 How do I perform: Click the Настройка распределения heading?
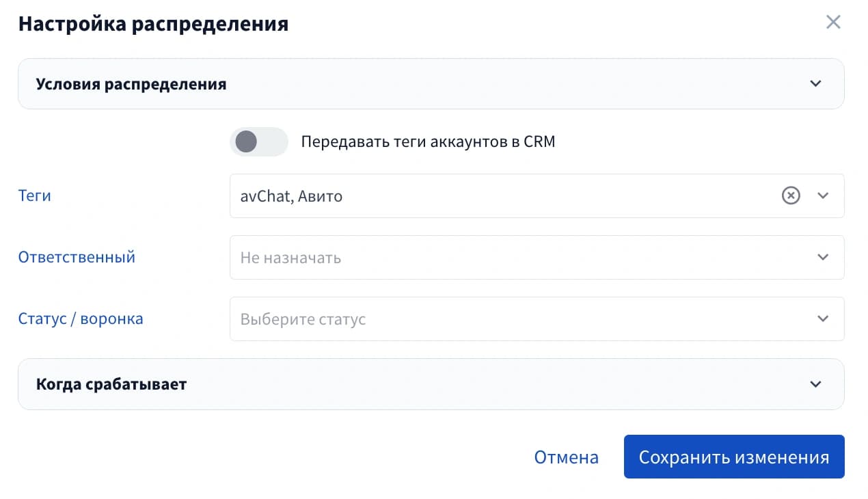click(x=153, y=24)
